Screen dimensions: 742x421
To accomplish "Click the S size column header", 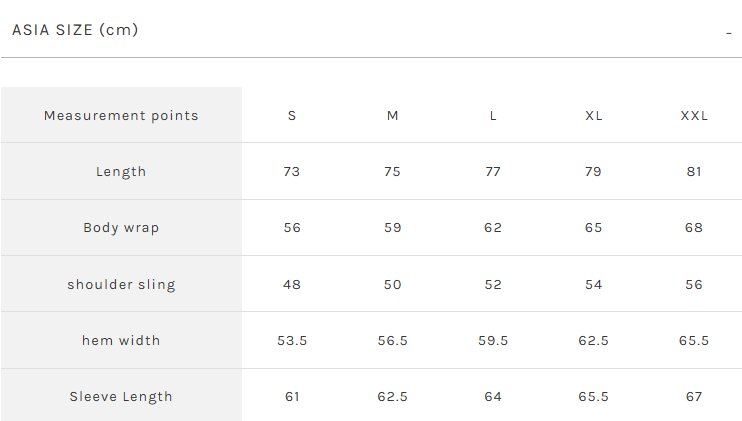I will click(292, 116).
